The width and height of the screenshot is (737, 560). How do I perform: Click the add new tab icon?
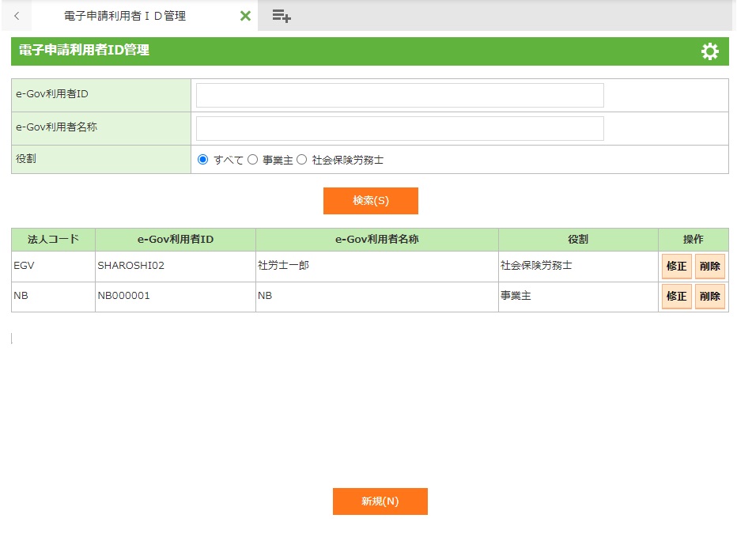[282, 16]
